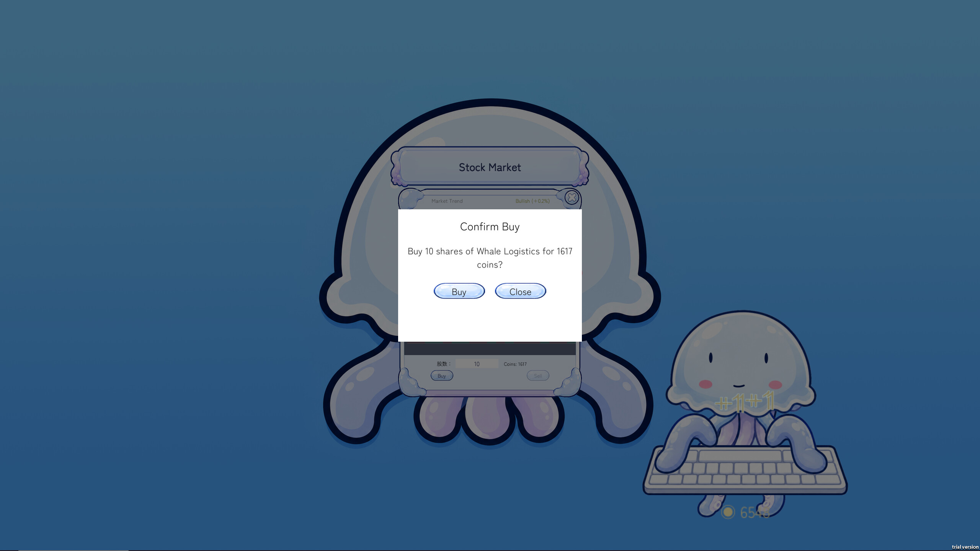The height and width of the screenshot is (551, 980).
Task: Click the 'Coins: 1617' cost text
Action: [x=515, y=364]
